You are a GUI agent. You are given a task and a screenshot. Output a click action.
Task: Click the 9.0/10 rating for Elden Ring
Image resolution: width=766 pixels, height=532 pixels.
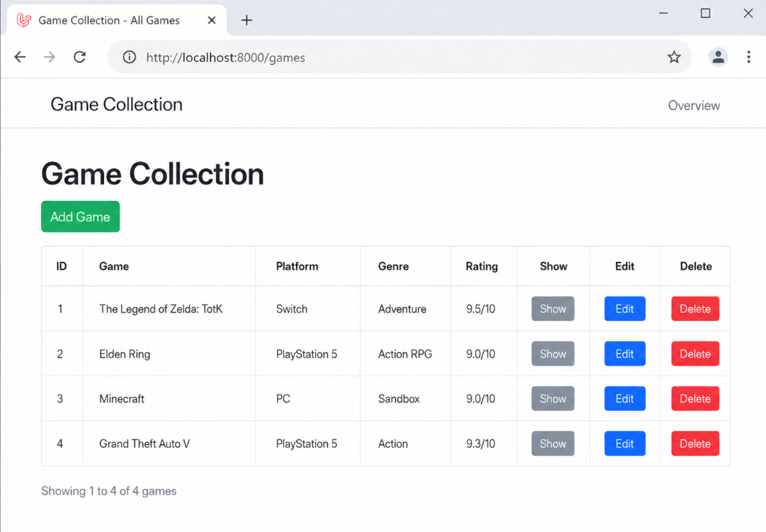point(481,354)
